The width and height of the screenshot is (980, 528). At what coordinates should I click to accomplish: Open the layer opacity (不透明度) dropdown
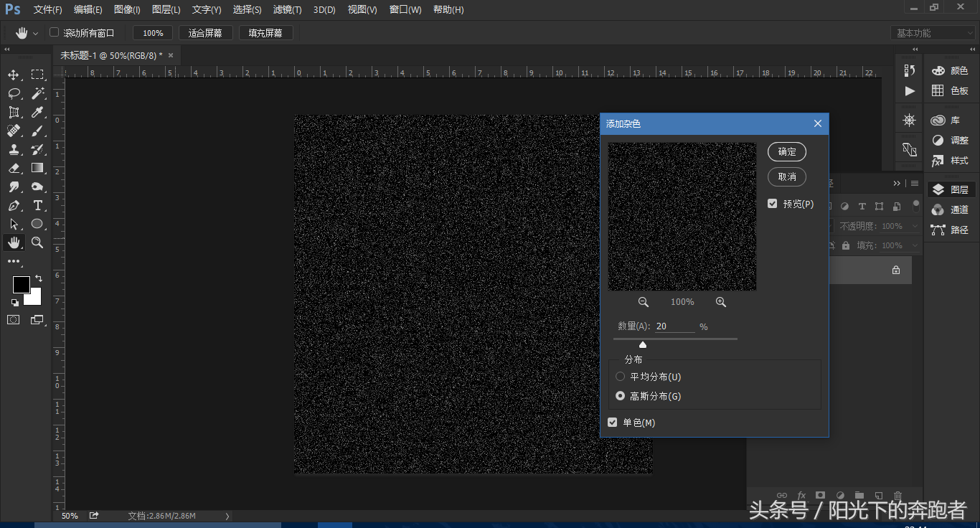point(914,226)
